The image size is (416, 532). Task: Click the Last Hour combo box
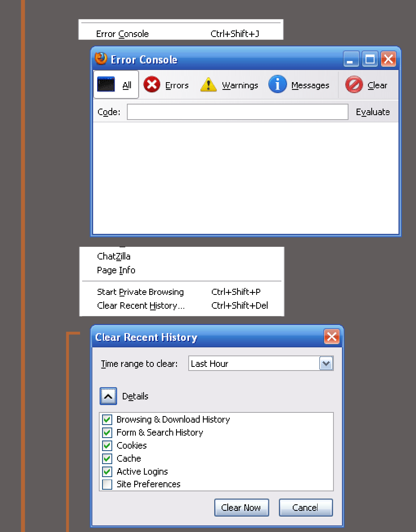pos(254,364)
